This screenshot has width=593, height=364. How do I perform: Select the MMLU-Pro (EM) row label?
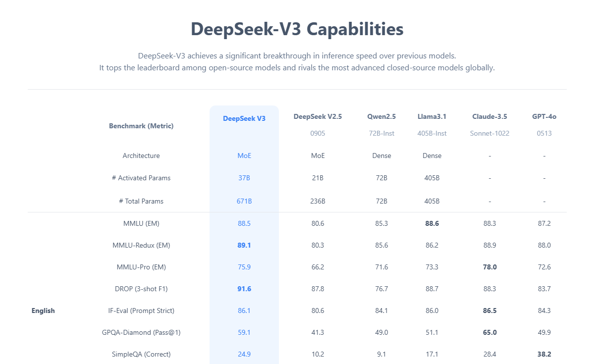point(141,267)
